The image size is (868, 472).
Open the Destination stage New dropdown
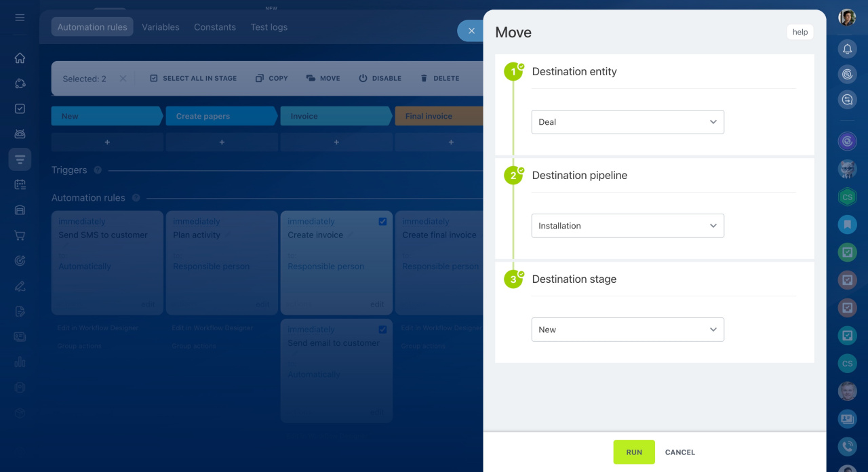tap(627, 330)
